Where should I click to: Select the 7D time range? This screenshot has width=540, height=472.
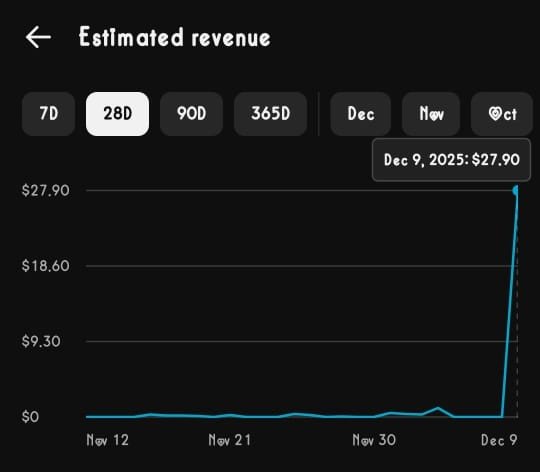click(x=49, y=114)
